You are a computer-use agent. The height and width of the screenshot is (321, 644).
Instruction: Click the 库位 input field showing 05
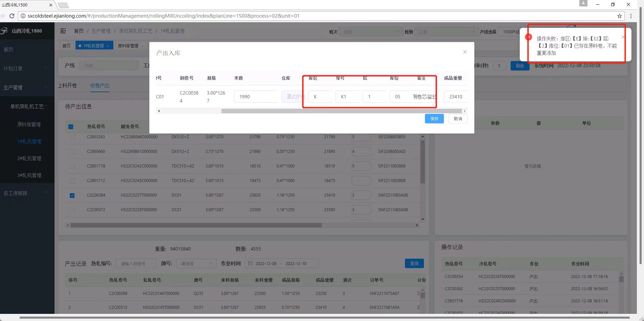pos(402,97)
